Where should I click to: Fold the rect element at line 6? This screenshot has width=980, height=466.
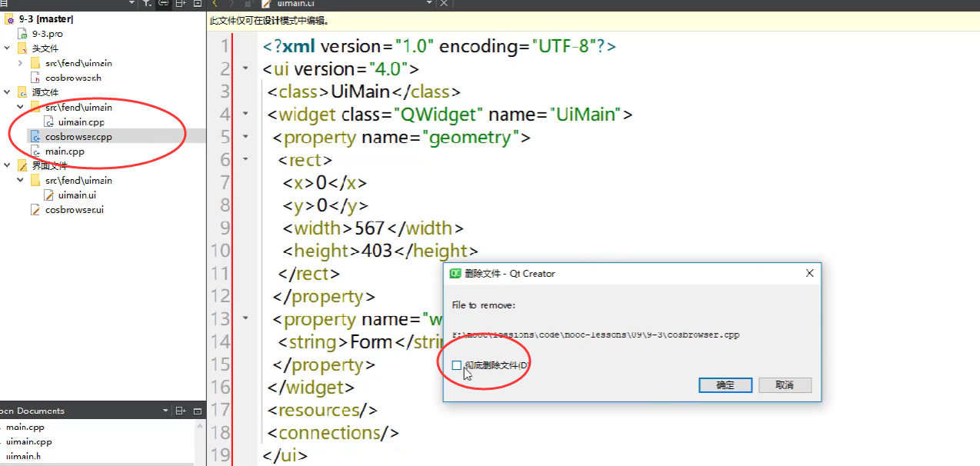[245, 159]
